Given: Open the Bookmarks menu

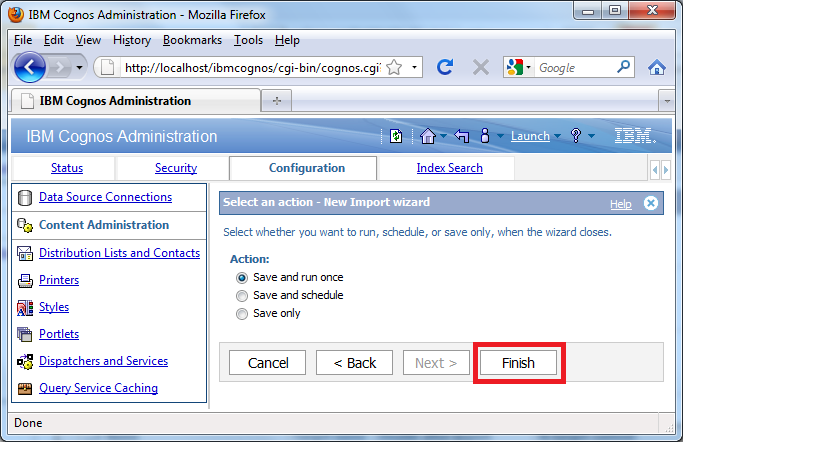Looking at the screenshot, I should coord(192,40).
